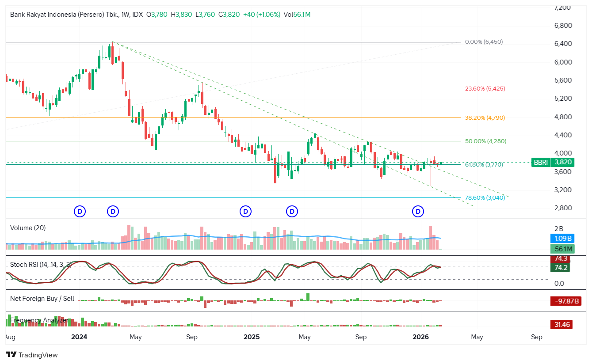Click the 4,400 price axis label
This screenshot has height=364, width=592.
[563, 135]
